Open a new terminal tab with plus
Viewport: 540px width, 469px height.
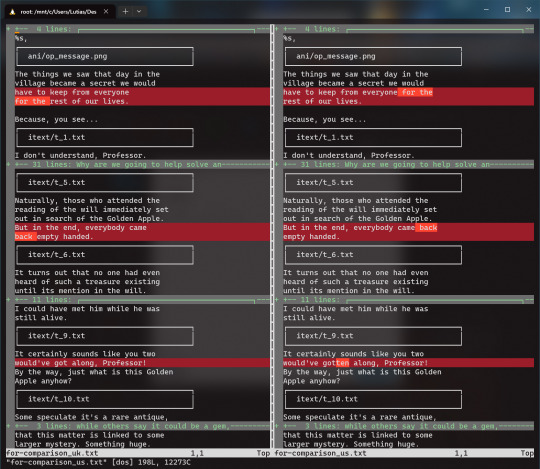click(x=125, y=12)
